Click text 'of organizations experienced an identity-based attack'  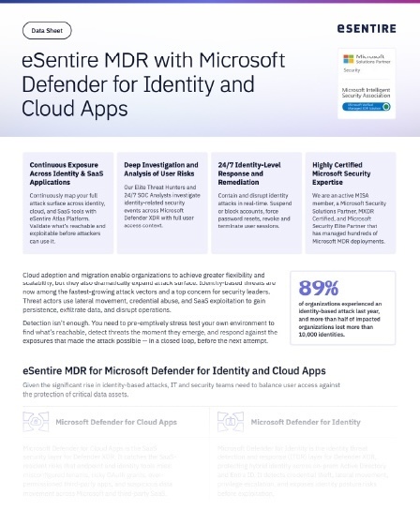tap(340, 319)
